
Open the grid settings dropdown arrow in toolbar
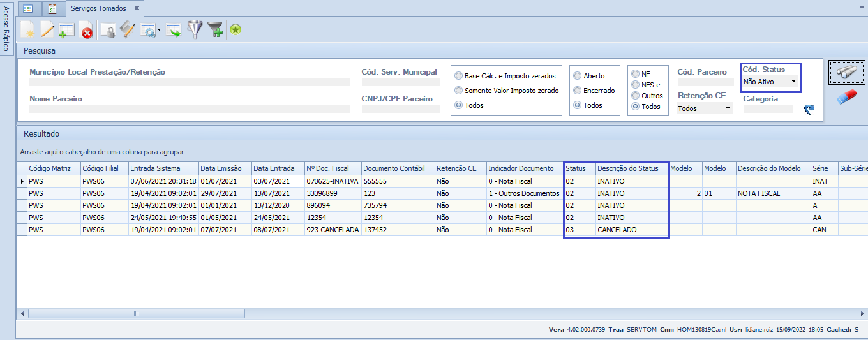point(159,31)
